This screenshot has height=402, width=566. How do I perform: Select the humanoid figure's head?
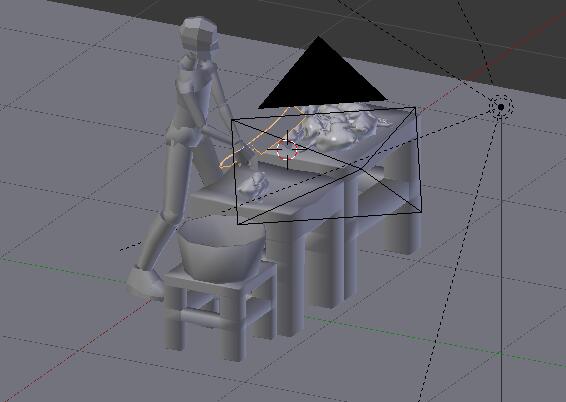tap(200, 35)
